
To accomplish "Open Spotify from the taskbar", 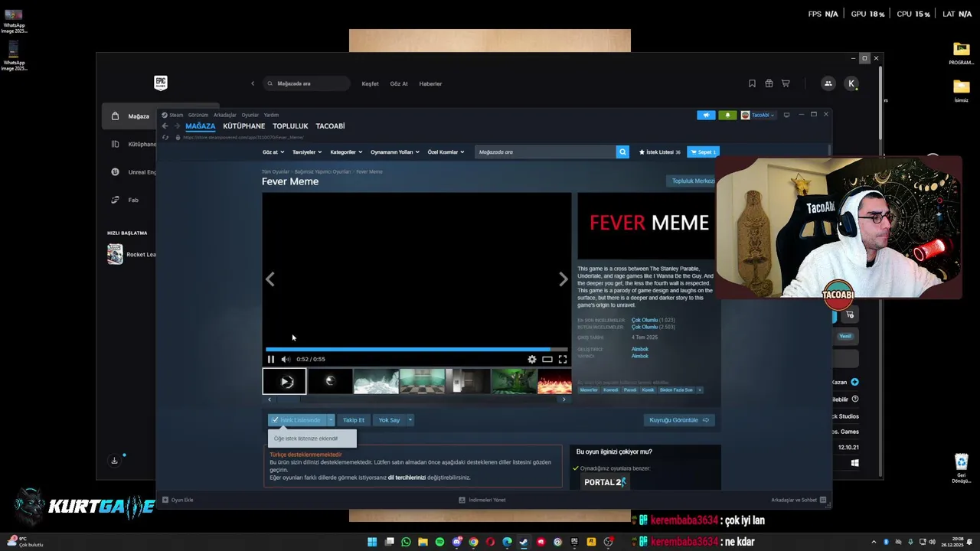I will 439,542.
